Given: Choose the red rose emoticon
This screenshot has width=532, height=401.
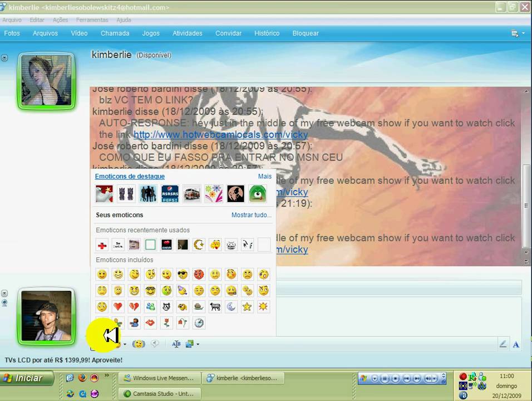Looking at the screenshot, I should click(x=166, y=322).
